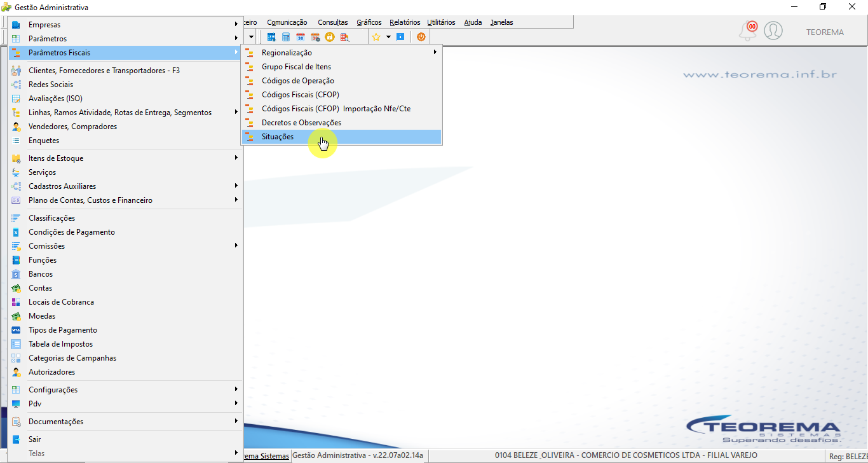
Task: Click the orange power button toolbar icon
Action: click(x=421, y=37)
